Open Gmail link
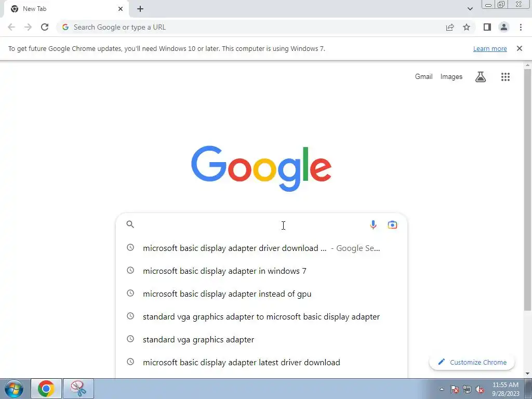The height and width of the screenshot is (399, 532). (x=424, y=77)
